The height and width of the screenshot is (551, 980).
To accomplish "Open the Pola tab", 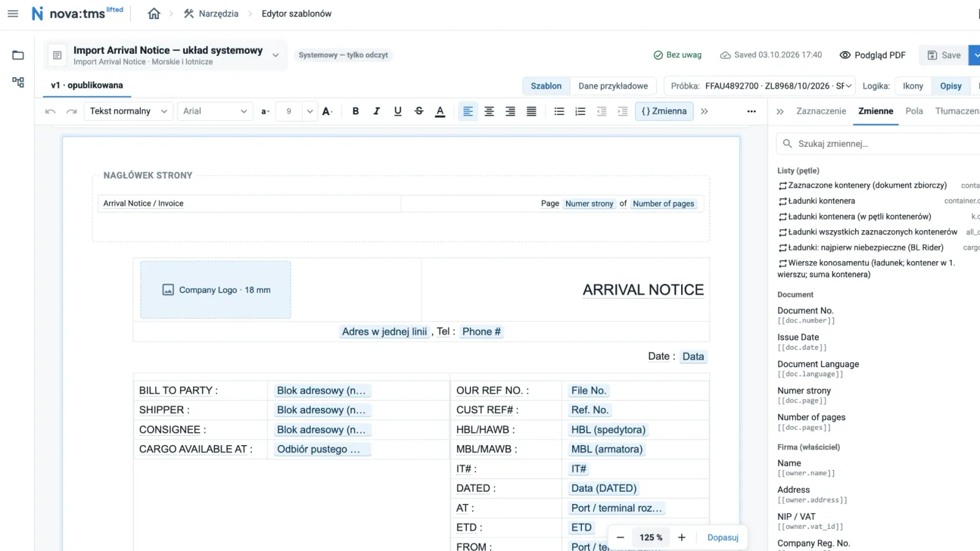I will 914,111.
